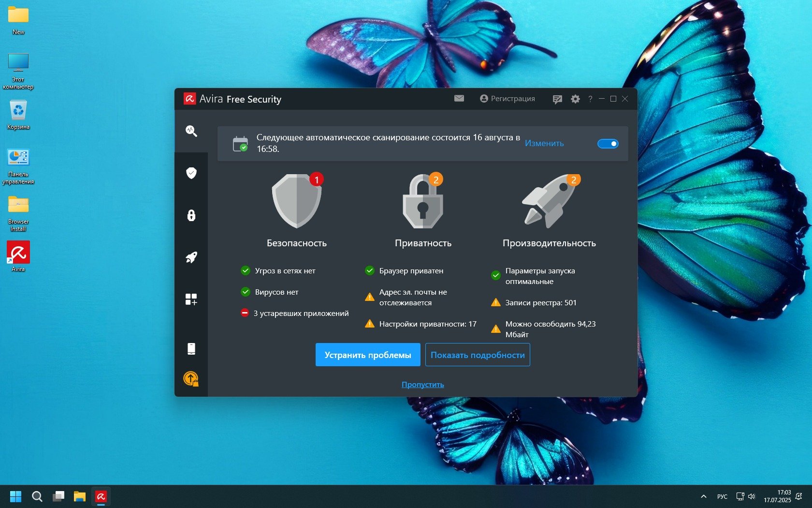Open the taskbar clock and date

[x=777, y=496]
